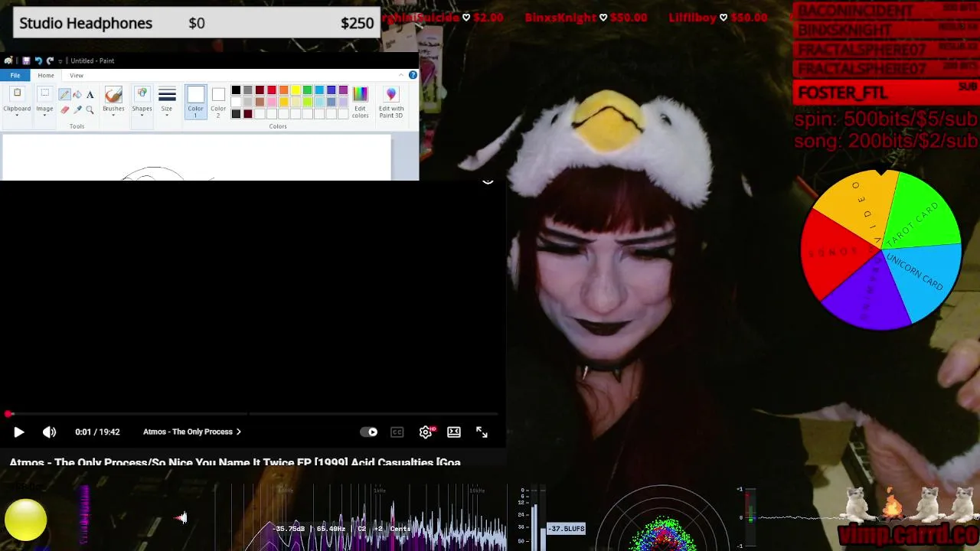Pick the yellow color swatch

click(x=296, y=90)
